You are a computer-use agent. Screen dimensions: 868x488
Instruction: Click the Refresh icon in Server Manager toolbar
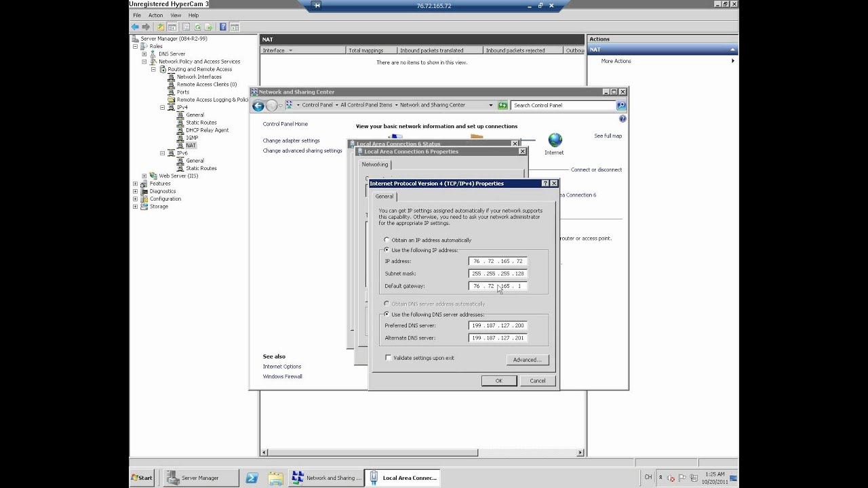pyautogui.click(x=198, y=27)
